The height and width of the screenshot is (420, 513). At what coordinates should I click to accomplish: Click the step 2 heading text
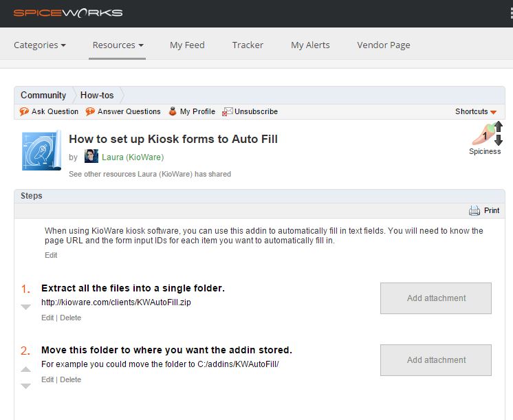166,350
